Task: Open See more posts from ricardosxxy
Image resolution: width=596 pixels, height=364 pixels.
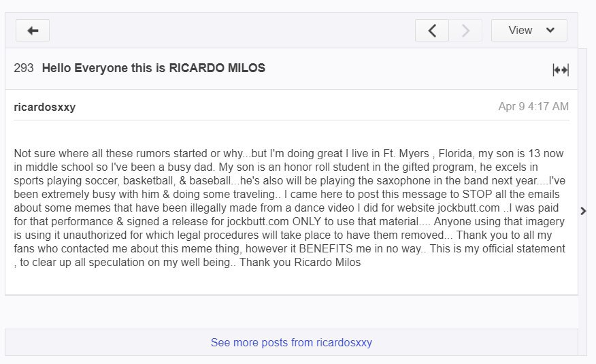Action: [x=291, y=342]
